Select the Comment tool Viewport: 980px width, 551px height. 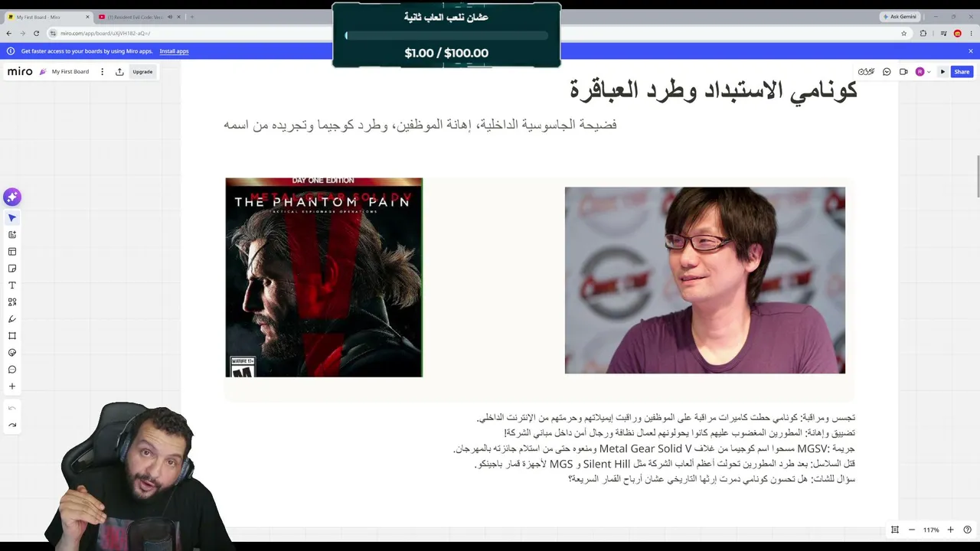[x=12, y=370]
